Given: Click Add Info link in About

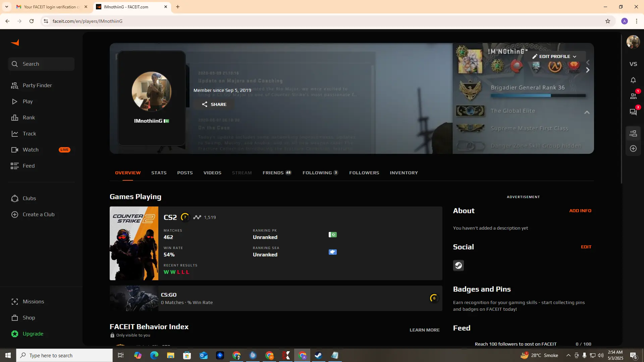Looking at the screenshot, I should (x=580, y=210).
